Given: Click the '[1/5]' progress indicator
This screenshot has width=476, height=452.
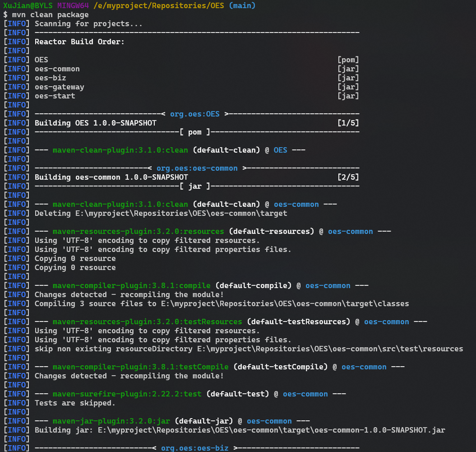Looking at the screenshot, I should (x=348, y=123).
